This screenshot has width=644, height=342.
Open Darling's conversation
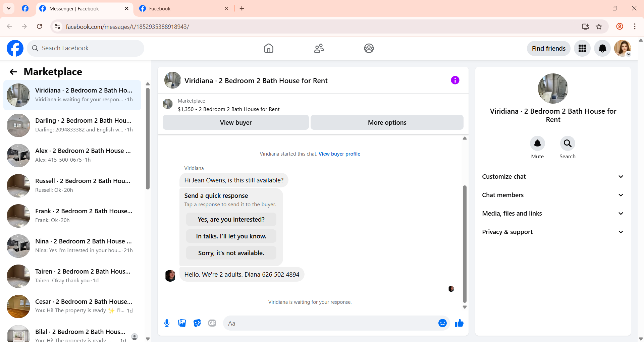pos(72,125)
